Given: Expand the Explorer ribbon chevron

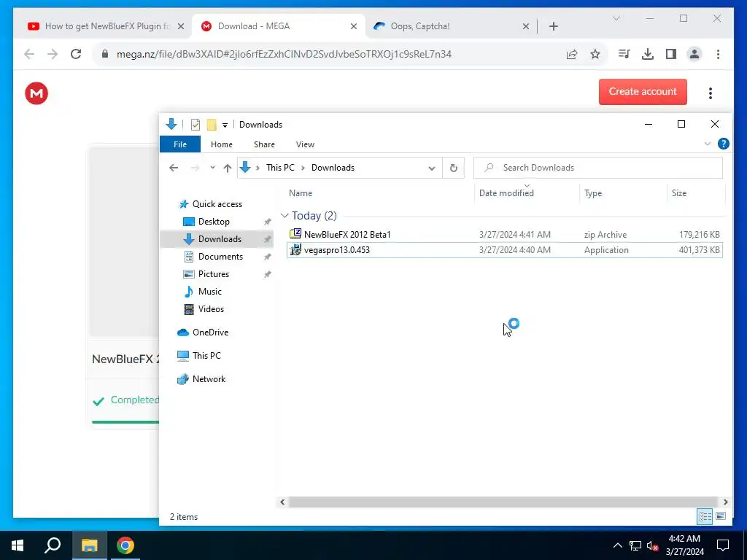Looking at the screenshot, I should coord(708,144).
